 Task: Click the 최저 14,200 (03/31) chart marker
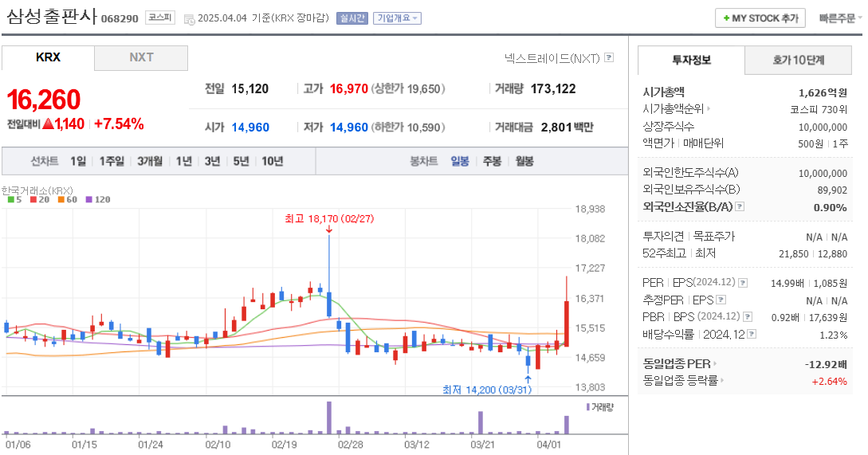tap(487, 390)
